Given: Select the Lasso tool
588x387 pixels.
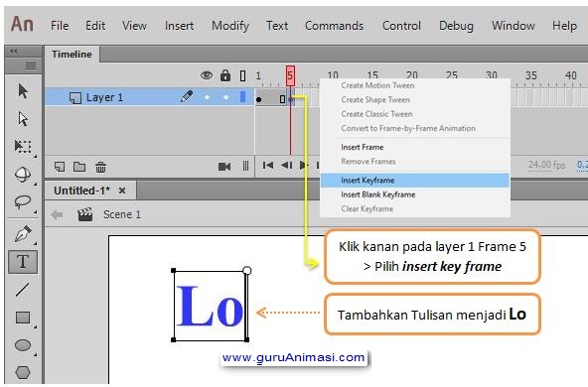Looking at the screenshot, I should pyautogui.click(x=23, y=202).
